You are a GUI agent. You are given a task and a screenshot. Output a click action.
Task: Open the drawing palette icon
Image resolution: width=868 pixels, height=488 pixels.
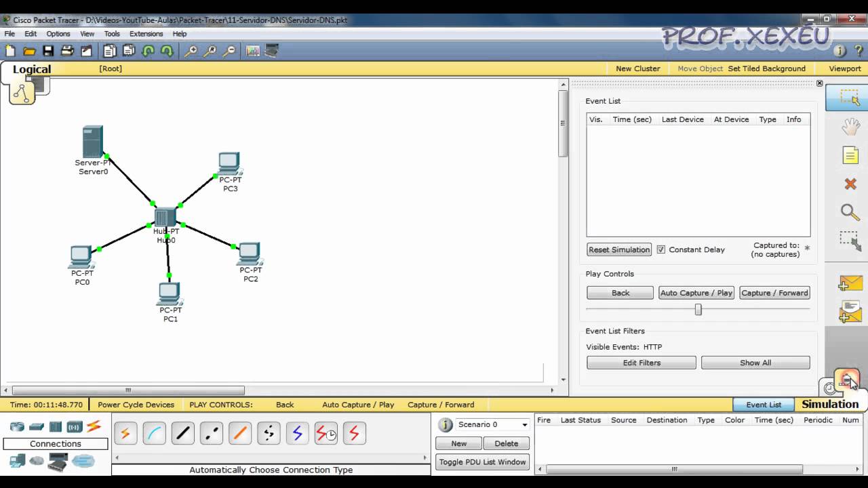[253, 51]
